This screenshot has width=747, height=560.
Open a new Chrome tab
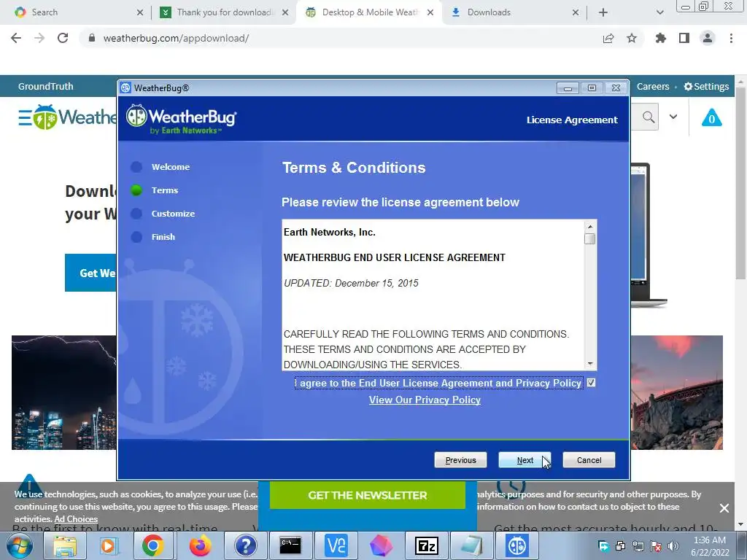pos(603,12)
